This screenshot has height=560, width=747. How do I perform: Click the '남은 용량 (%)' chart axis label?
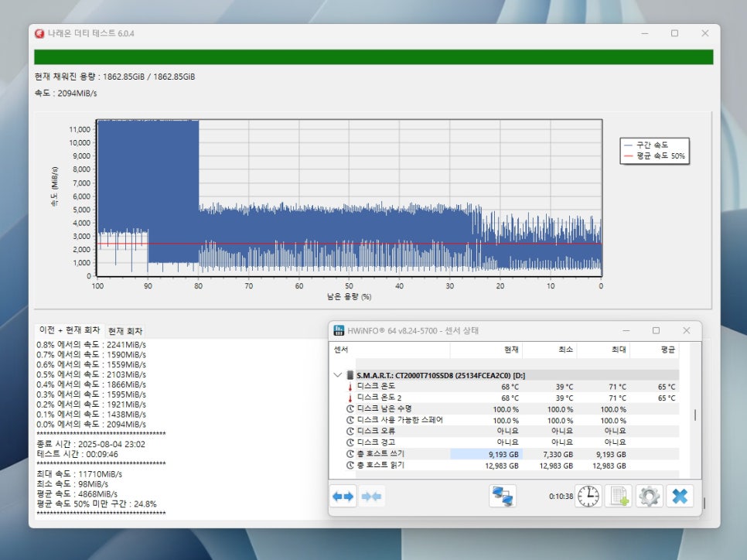tap(350, 296)
